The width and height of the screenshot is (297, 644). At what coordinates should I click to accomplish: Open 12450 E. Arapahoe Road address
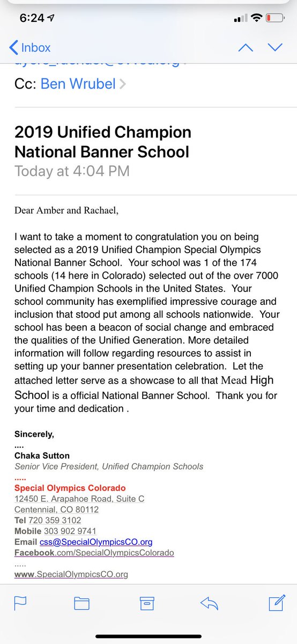coord(79,499)
